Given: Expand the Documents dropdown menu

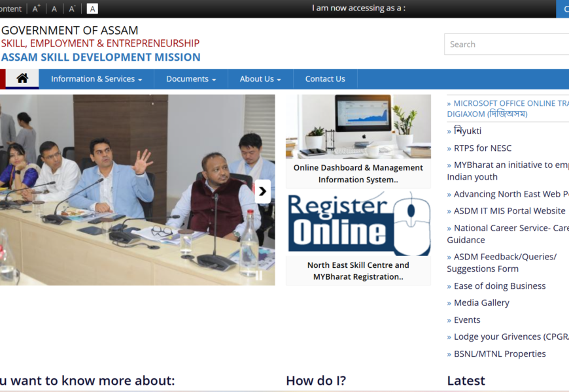Looking at the screenshot, I should (190, 79).
